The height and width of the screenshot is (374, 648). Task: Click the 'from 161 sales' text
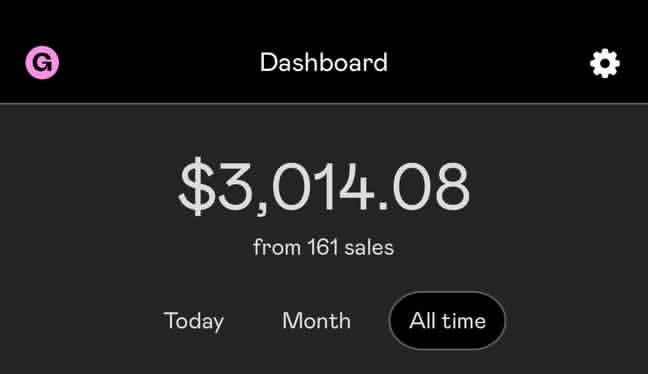(324, 248)
